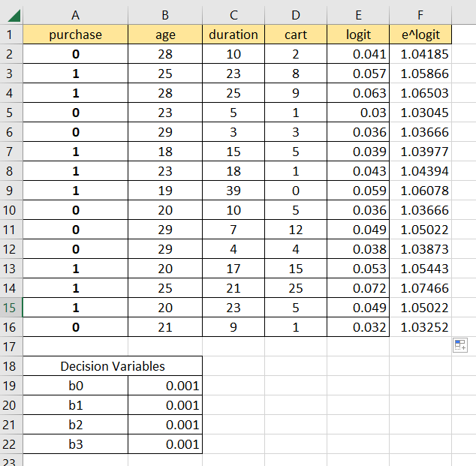
Task: Click the 'cart' header cell
Action: click(296, 35)
